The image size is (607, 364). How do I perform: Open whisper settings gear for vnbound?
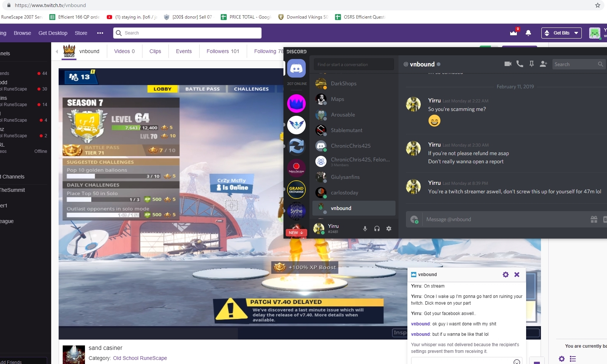[505, 275]
